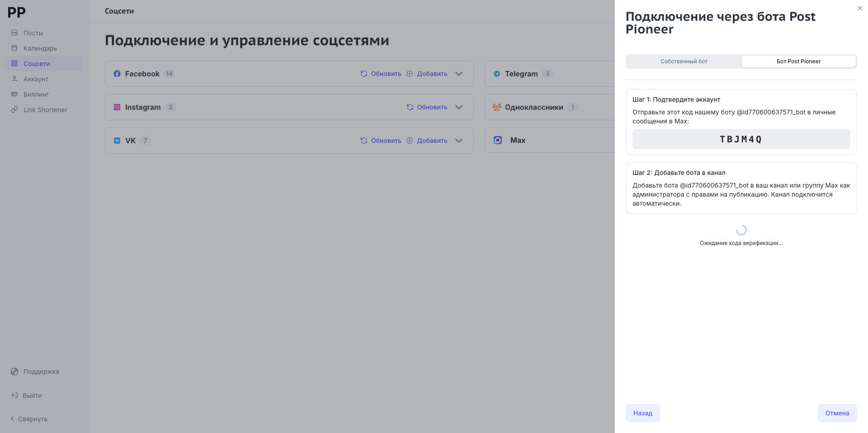Open Календарь in the sidebar

click(x=40, y=48)
